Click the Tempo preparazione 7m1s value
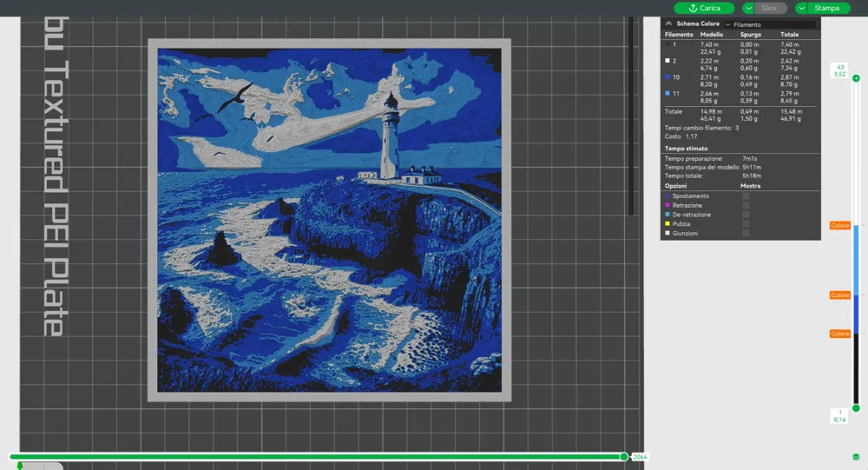This screenshot has height=470, width=868. pyautogui.click(x=750, y=158)
